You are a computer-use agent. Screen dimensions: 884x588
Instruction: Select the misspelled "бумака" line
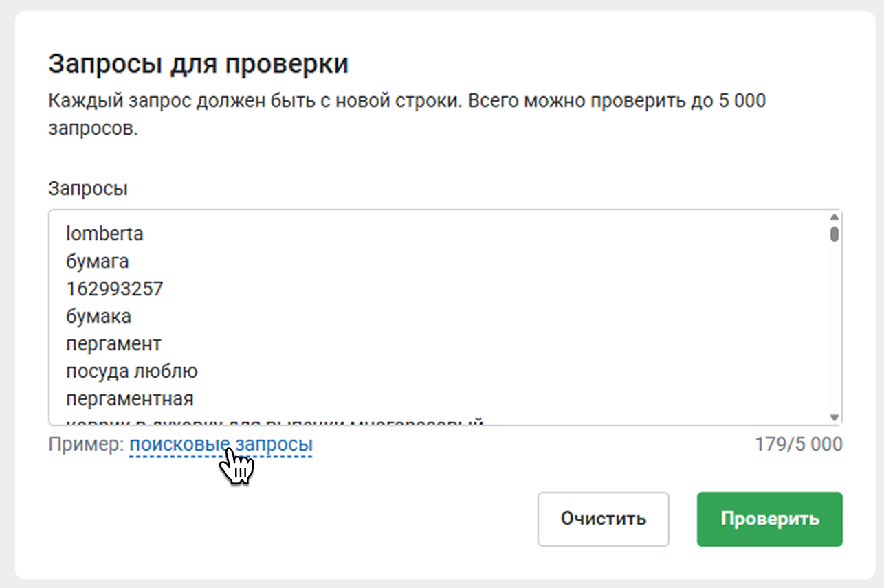coord(99,317)
